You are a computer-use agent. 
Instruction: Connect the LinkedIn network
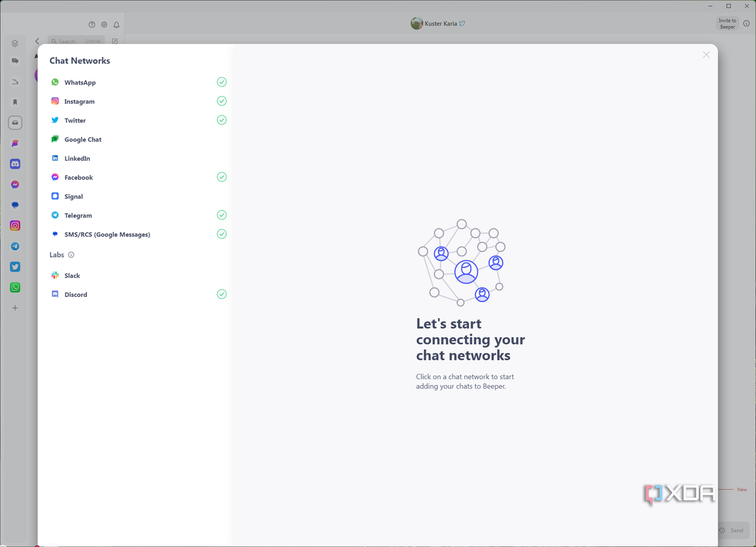[138, 159]
